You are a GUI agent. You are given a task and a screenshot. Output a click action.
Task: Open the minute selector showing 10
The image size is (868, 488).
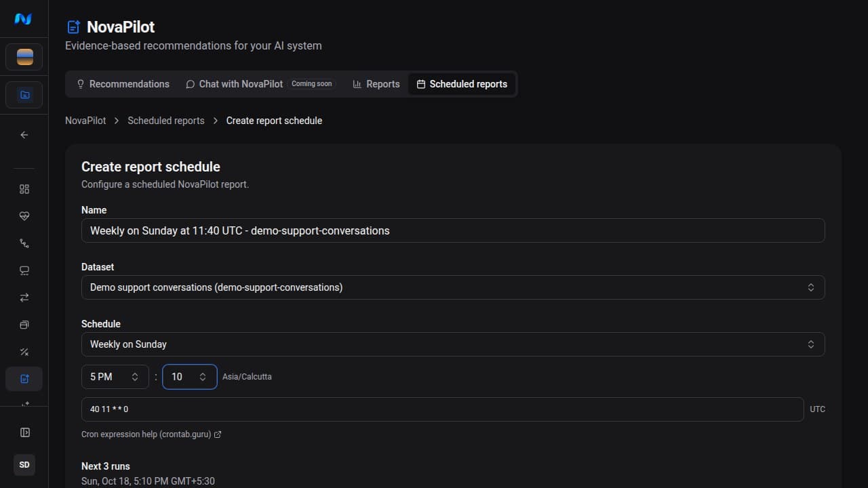click(x=190, y=377)
